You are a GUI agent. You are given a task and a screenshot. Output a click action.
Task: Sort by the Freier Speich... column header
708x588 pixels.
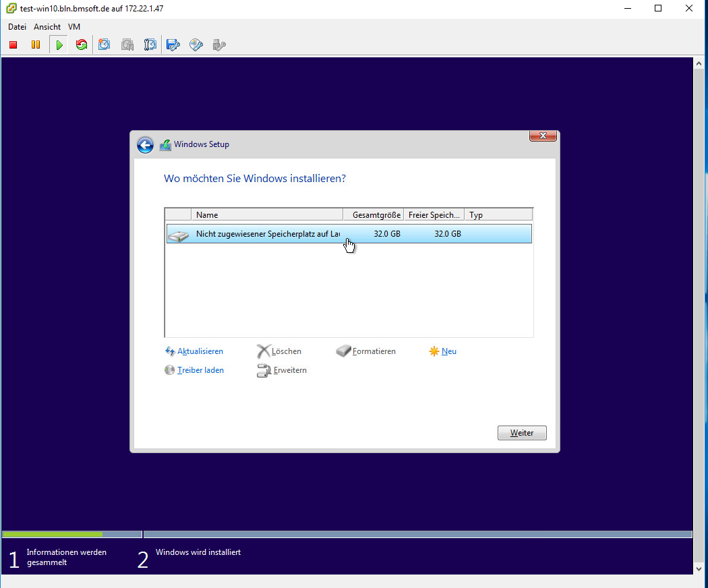tap(434, 214)
